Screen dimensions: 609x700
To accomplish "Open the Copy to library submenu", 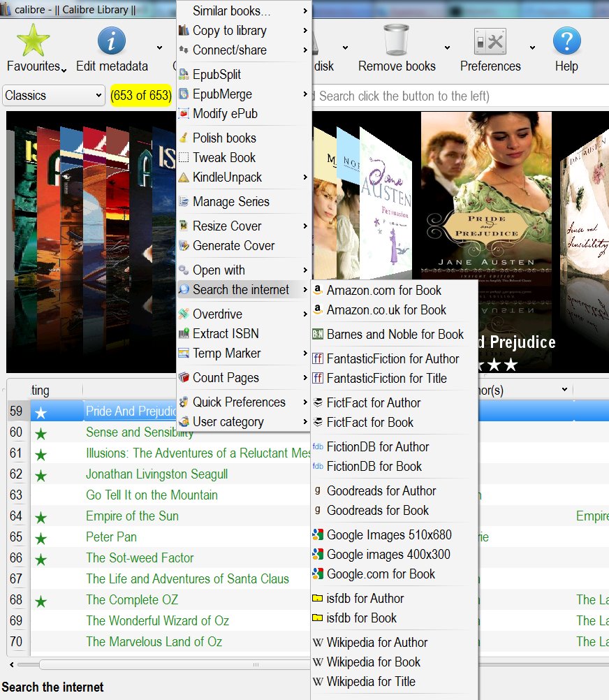I will [244, 30].
